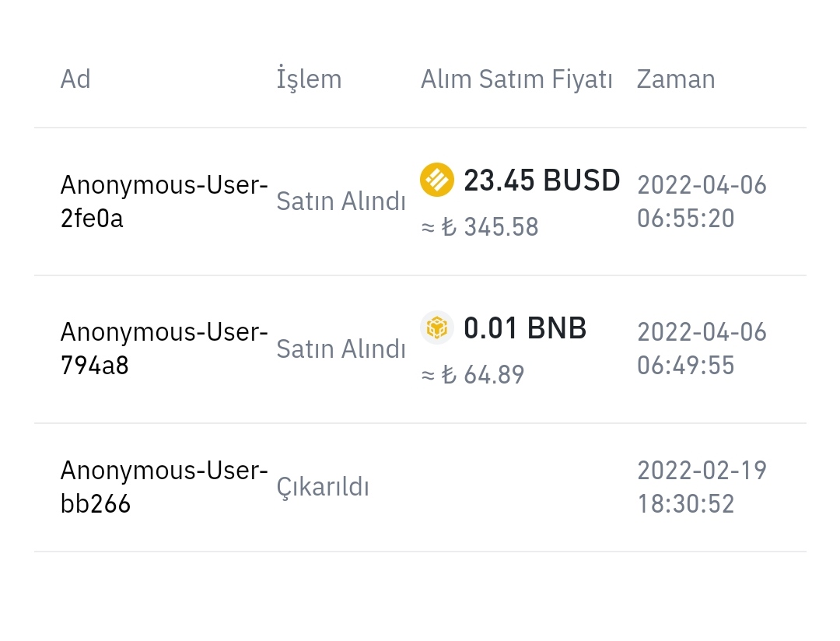
Task: Click the 2022-02-19 18:30:52 timestamp
Action: 702,487
